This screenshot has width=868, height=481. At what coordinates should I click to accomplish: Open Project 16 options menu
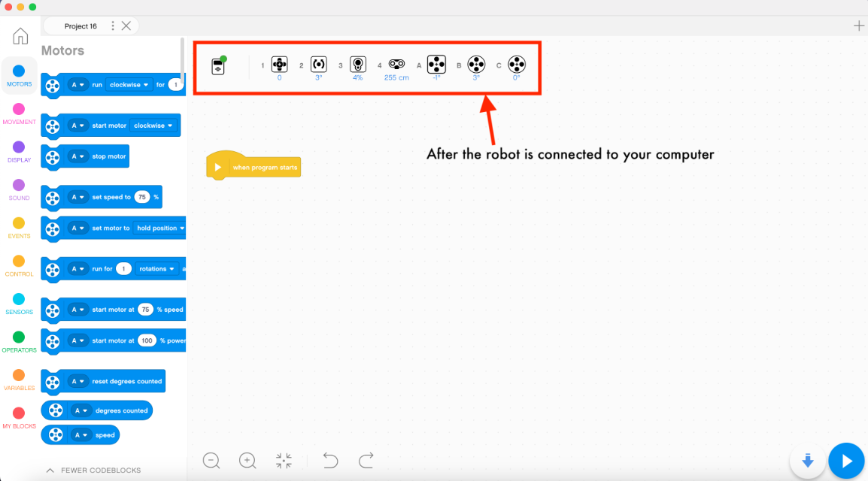tap(113, 26)
